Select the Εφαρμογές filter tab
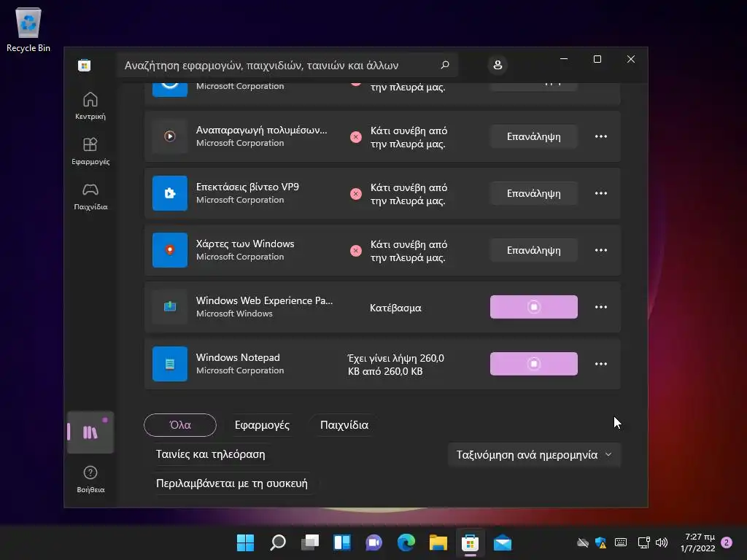The height and width of the screenshot is (560, 747). coord(262,425)
